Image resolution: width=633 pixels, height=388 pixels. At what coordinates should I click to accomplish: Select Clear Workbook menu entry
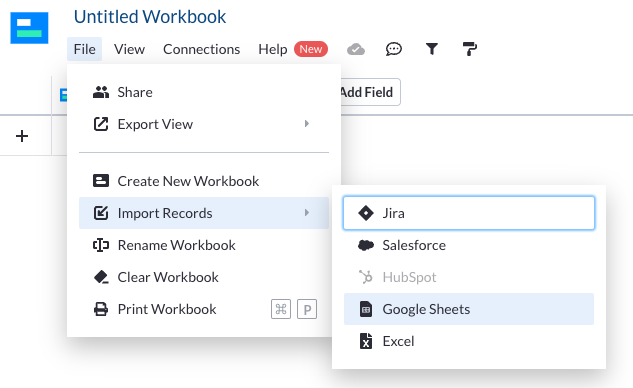pyautogui.click(x=204, y=277)
